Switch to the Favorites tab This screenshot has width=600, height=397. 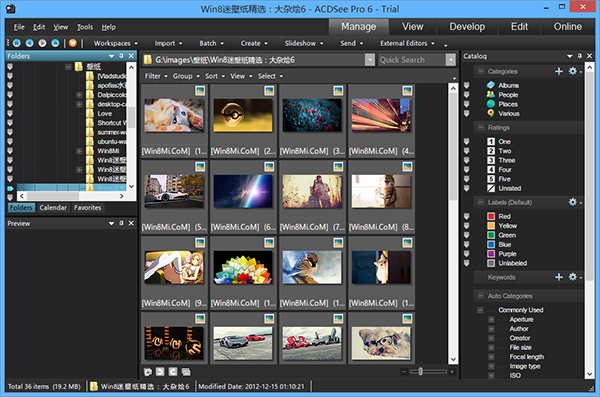point(88,207)
